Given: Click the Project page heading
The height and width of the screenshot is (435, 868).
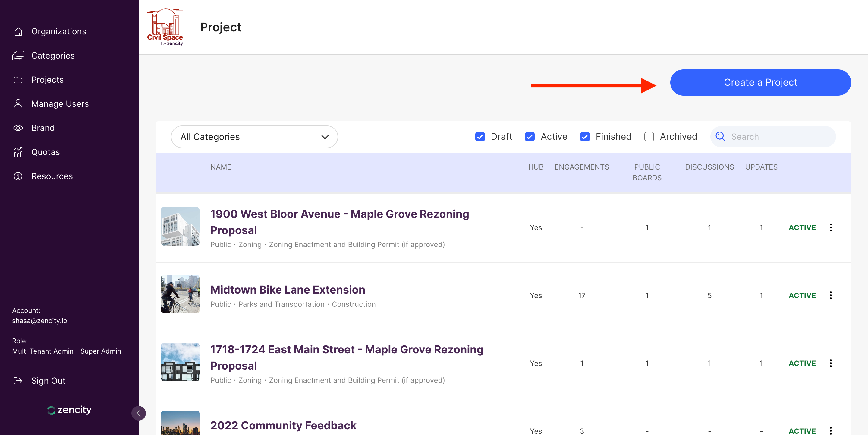Looking at the screenshot, I should click(x=221, y=27).
